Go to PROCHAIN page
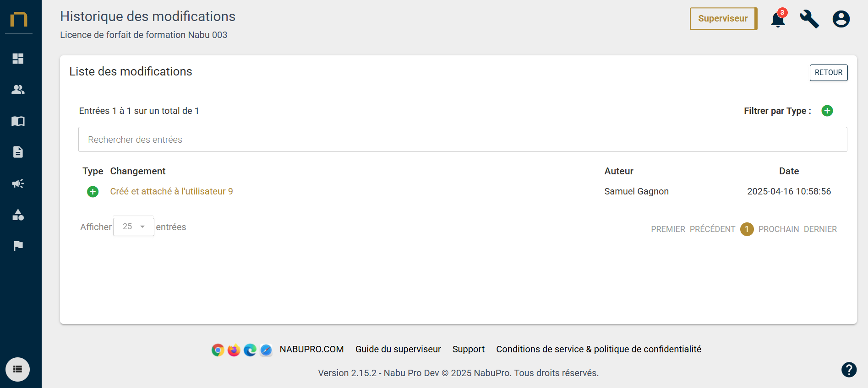The image size is (868, 388). pos(778,229)
